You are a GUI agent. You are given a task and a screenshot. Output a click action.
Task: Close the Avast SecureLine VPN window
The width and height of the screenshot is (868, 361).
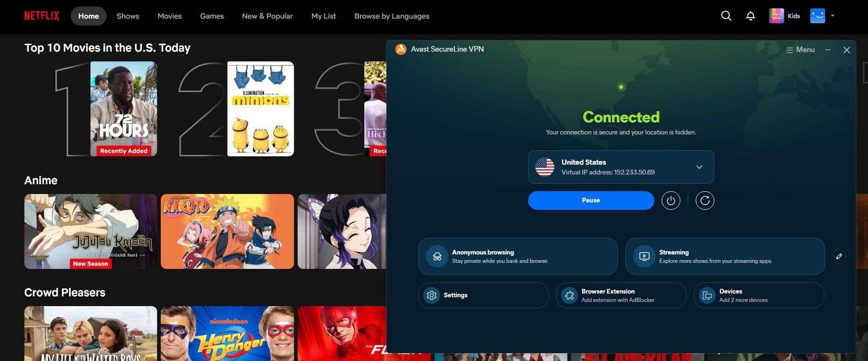[847, 50]
